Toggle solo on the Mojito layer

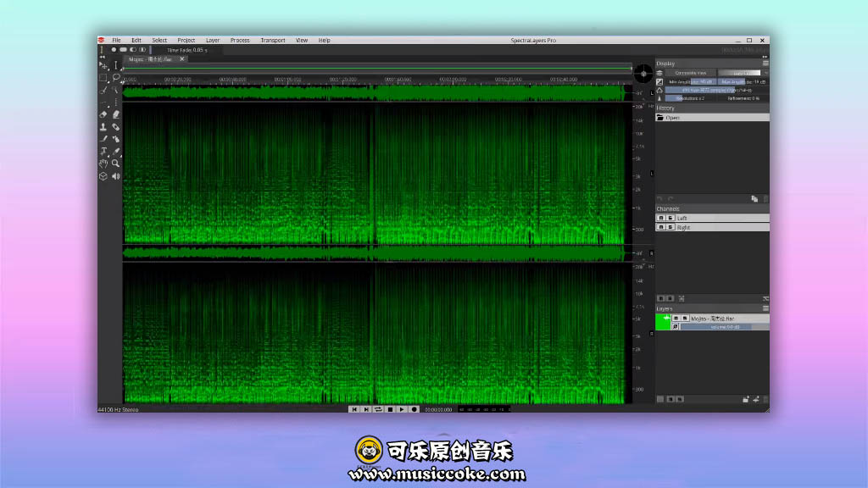(x=685, y=319)
